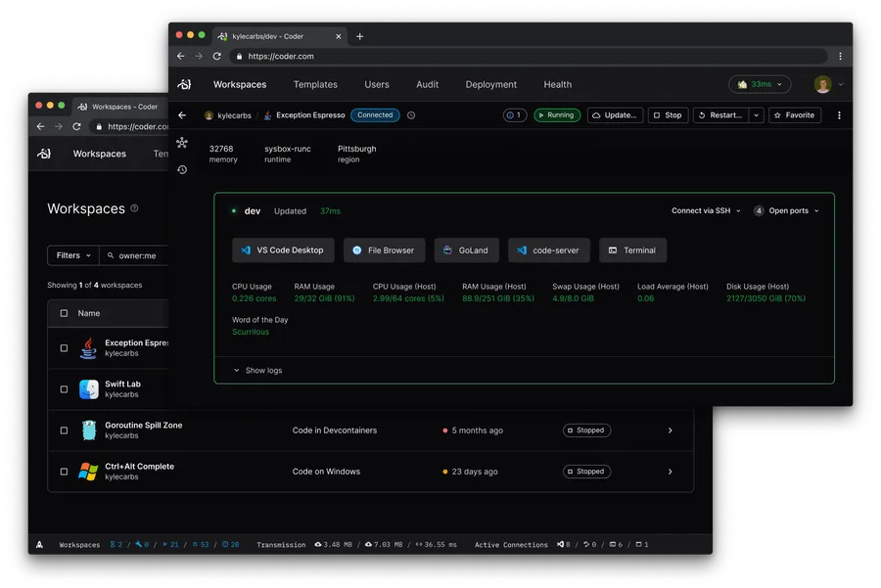Click the Workspaces nav item in back window
The height and width of the screenshot is (588, 881).
coord(100,154)
